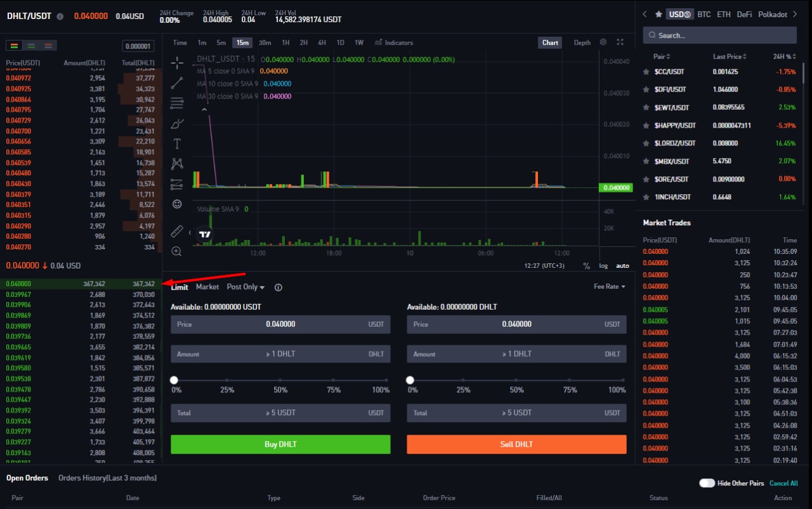Viewport: 812px width, 509px height.
Task: Focus the market Search field
Action: tap(719, 35)
